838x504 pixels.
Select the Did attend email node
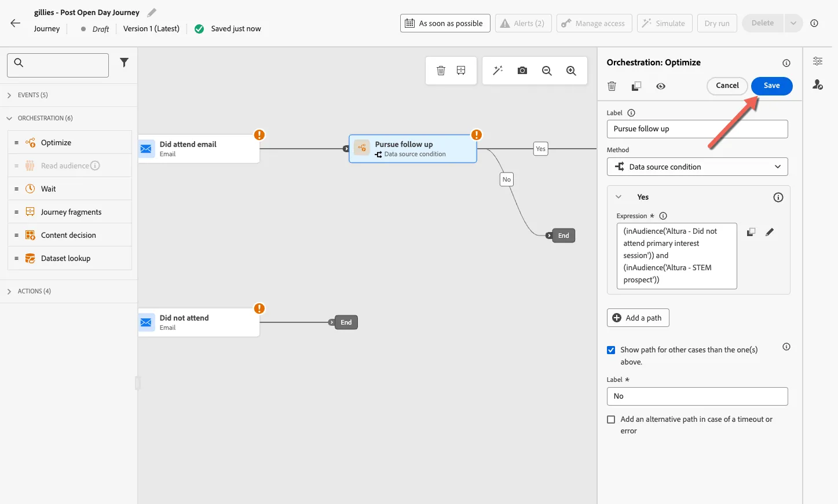tap(199, 149)
